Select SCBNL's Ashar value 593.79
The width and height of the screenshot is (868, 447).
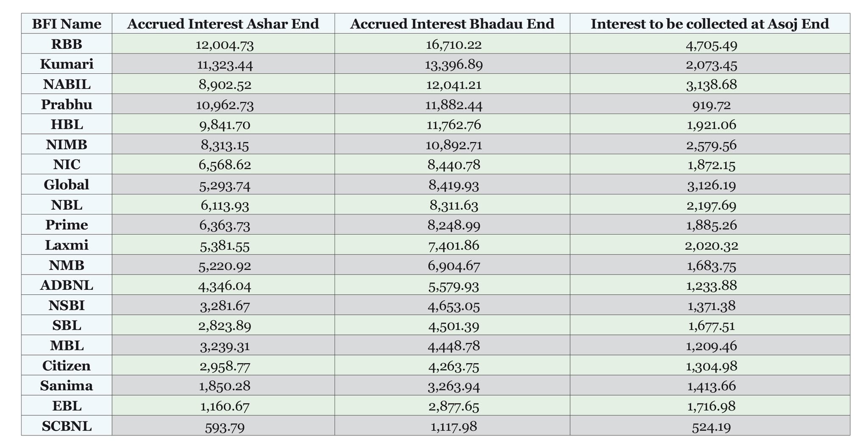(225, 426)
